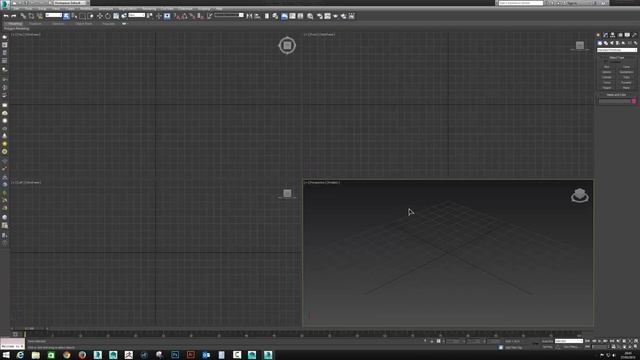The image size is (640, 360).
Task: Toggle Spinner Snap
Action: 200,16
